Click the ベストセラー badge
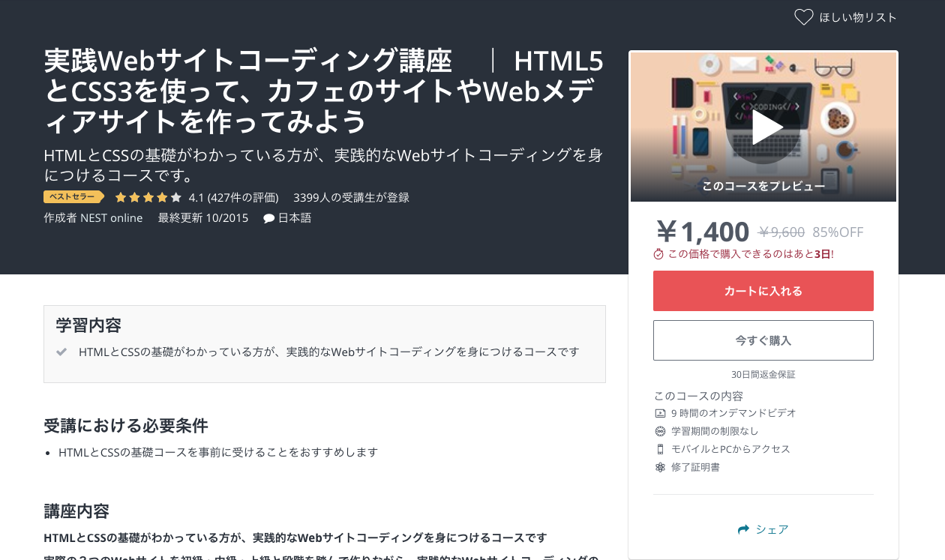Screen dimensions: 945x560 73,197
